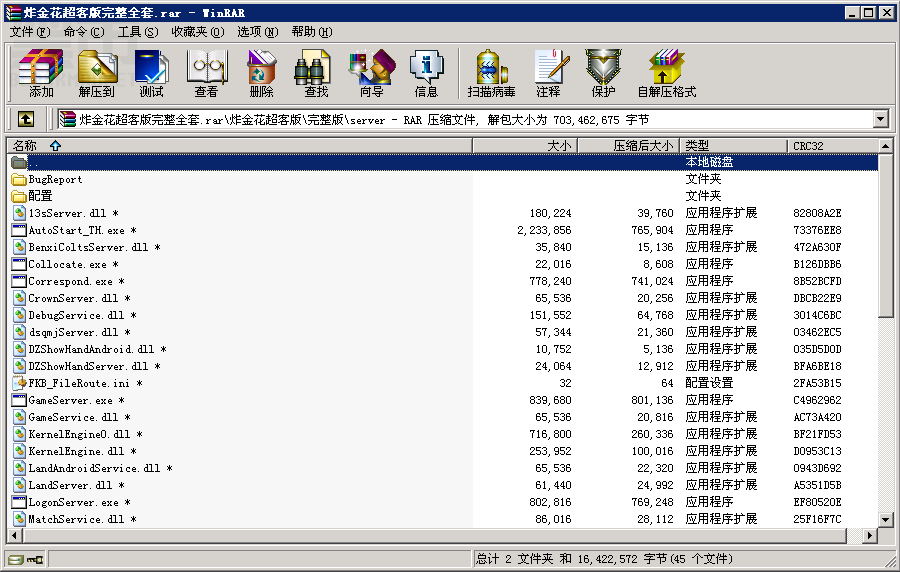Expand the address bar path dropdown

pos(880,119)
